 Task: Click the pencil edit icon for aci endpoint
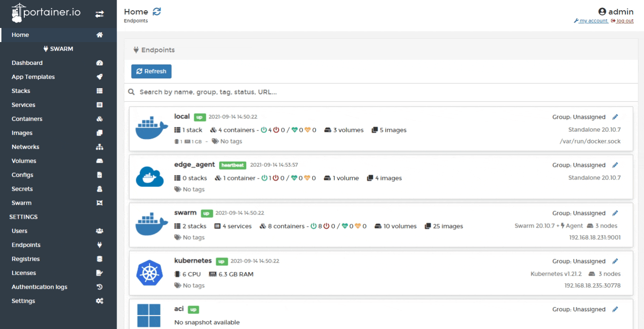615,309
